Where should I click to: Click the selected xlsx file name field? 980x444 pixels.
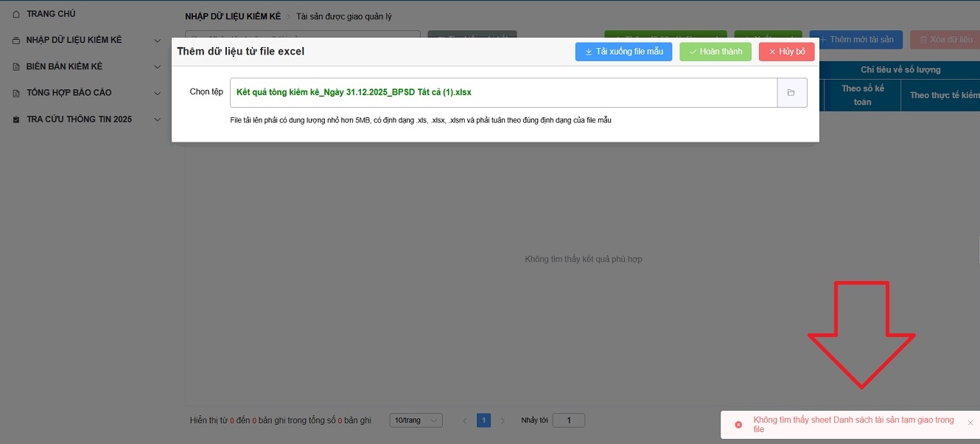(x=503, y=93)
